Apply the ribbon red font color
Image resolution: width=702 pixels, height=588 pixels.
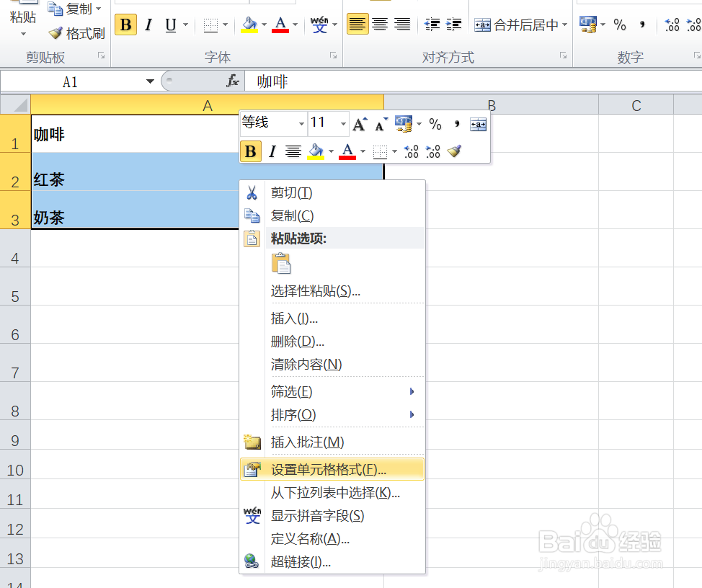(280, 24)
